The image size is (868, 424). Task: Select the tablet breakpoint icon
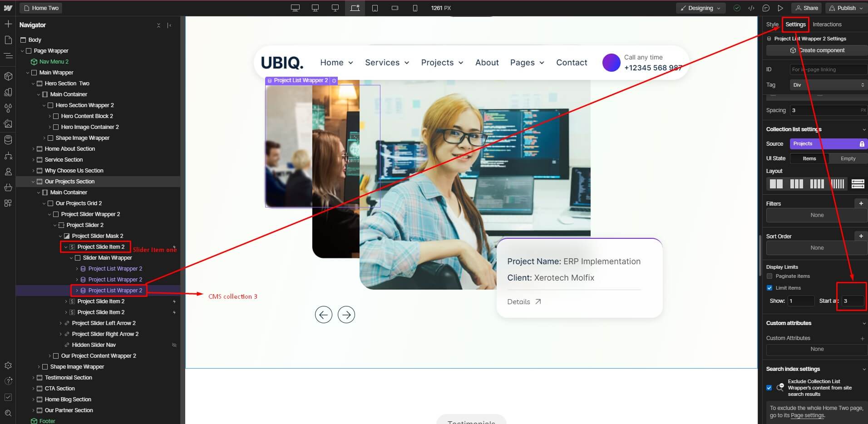375,8
